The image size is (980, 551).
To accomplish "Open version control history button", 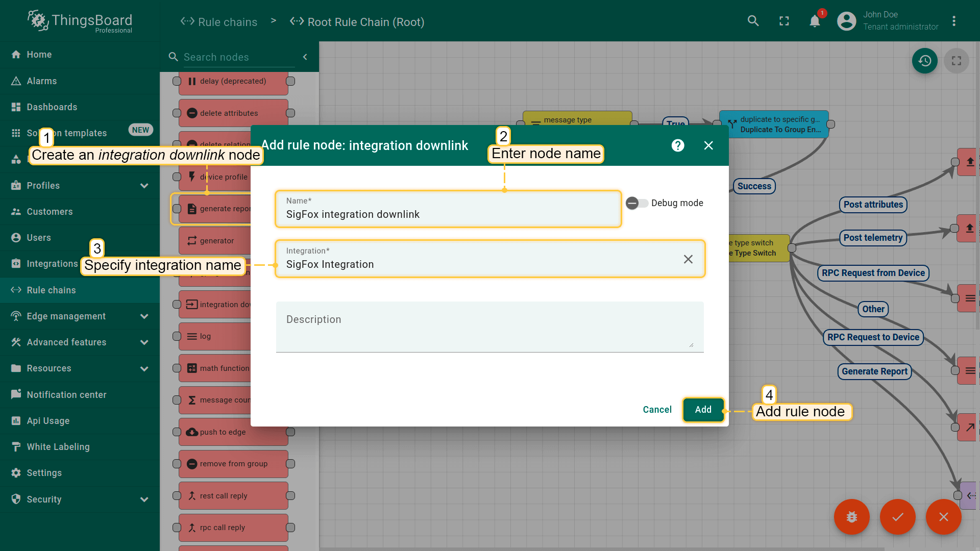I will [924, 61].
